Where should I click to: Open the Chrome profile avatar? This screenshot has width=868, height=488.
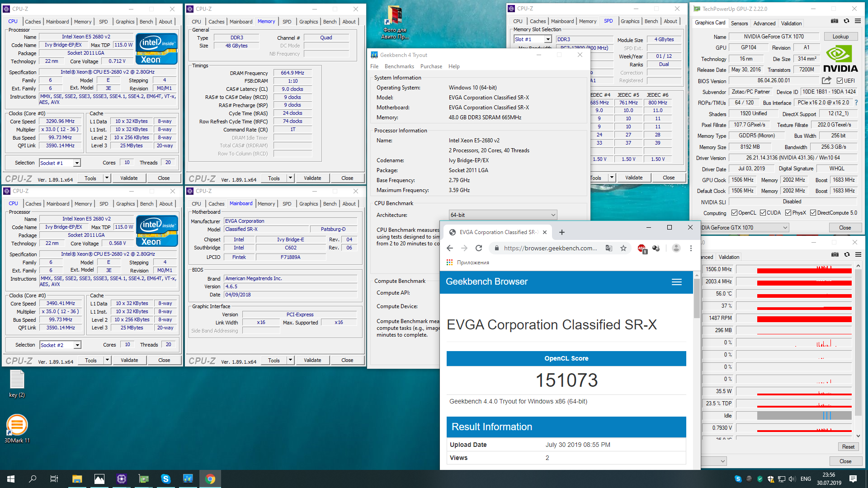click(676, 248)
